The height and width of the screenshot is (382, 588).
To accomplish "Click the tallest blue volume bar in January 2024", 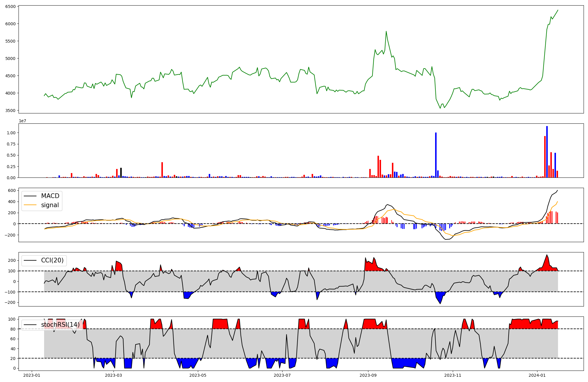I will pyautogui.click(x=547, y=152).
